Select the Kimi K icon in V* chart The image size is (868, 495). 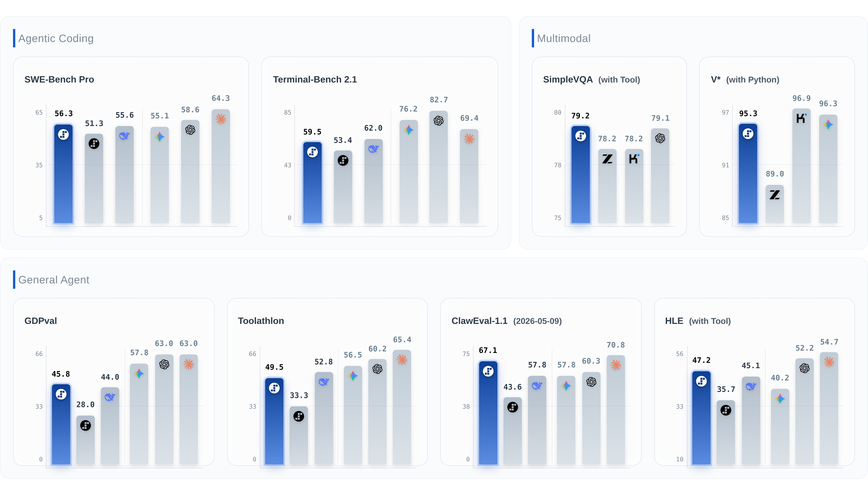[801, 118]
